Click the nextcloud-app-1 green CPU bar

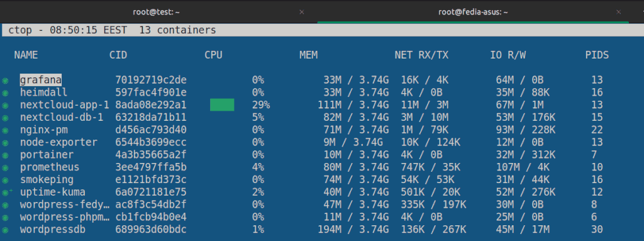(222, 105)
